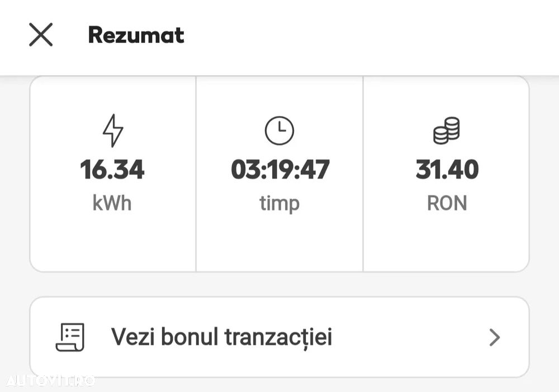Select the 16.34 energy value

[112, 169]
